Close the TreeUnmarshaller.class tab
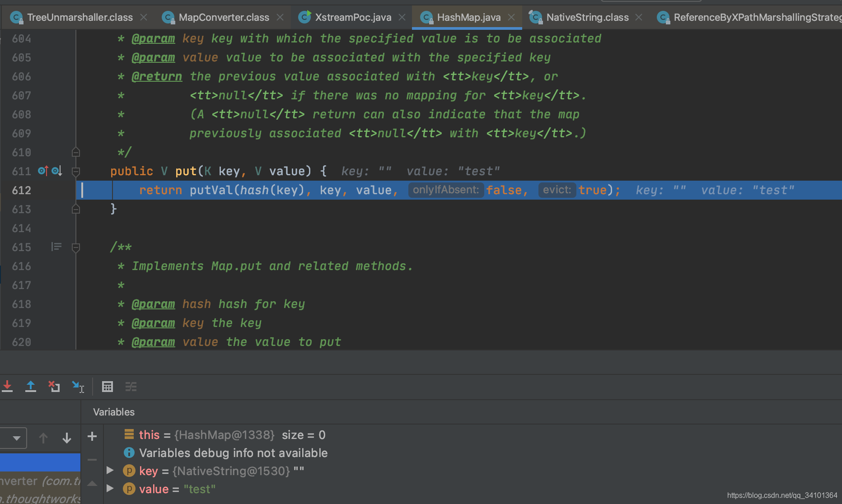842x504 pixels. pyautogui.click(x=144, y=17)
